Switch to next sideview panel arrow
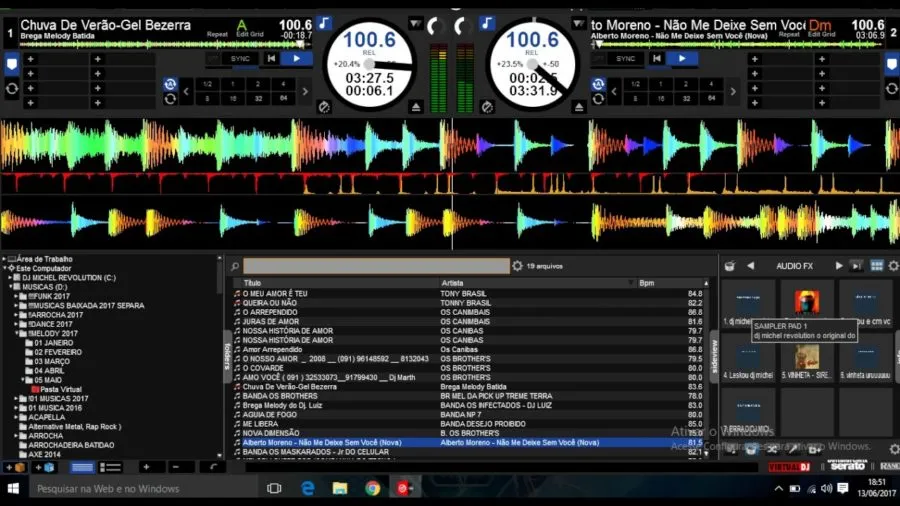 click(x=839, y=266)
